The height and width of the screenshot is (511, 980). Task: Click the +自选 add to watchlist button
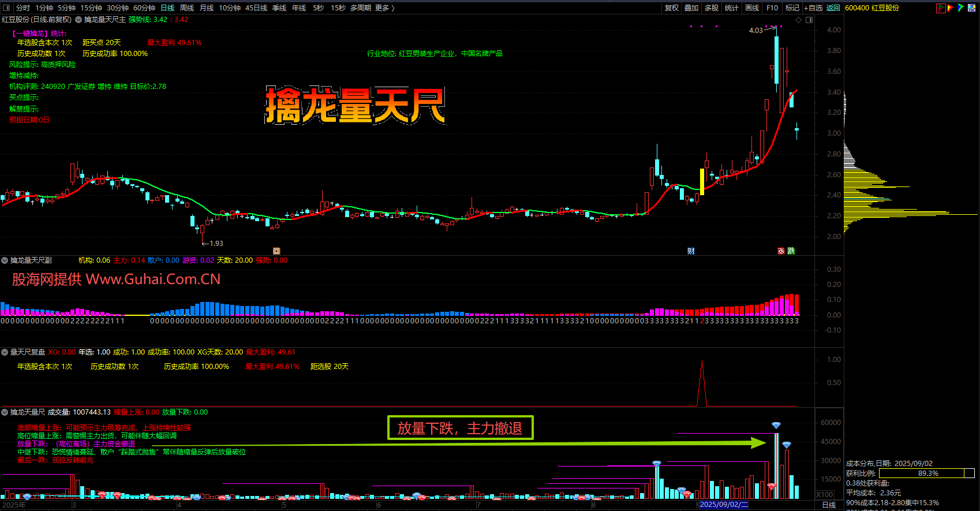(813, 8)
